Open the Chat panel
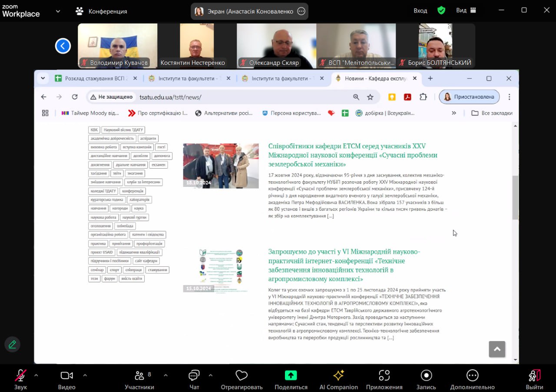The width and height of the screenshot is (556, 392). 194,376
